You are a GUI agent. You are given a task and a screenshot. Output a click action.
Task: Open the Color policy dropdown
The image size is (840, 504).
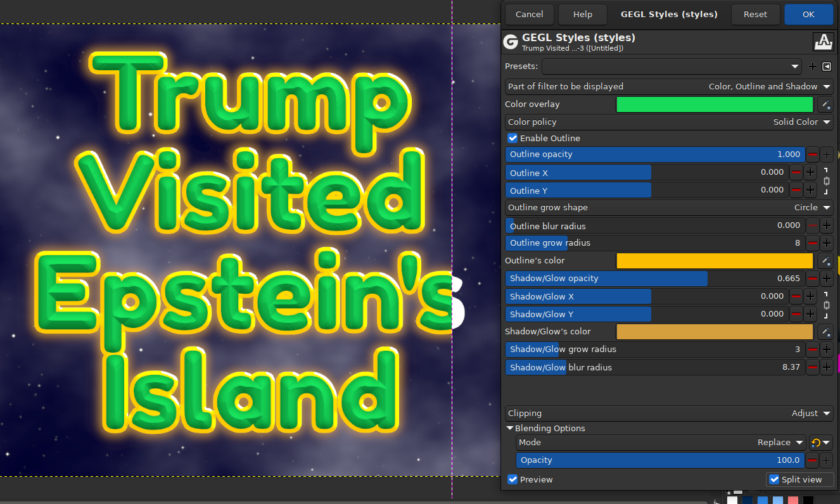point(669,122)
